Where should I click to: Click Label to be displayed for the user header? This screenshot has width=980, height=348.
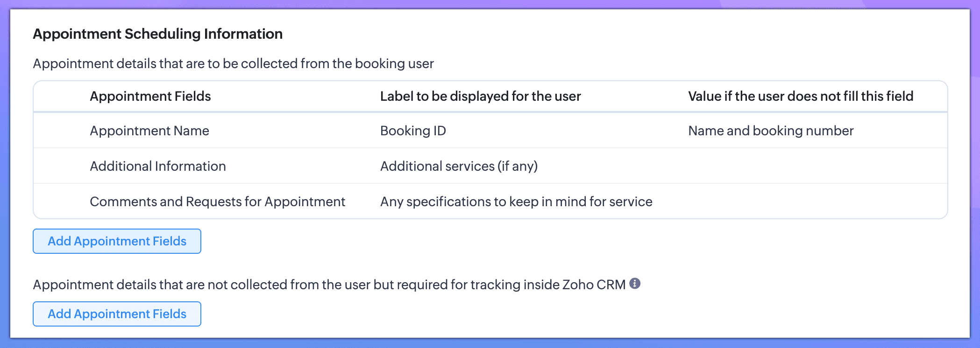(x=480, y=96)
